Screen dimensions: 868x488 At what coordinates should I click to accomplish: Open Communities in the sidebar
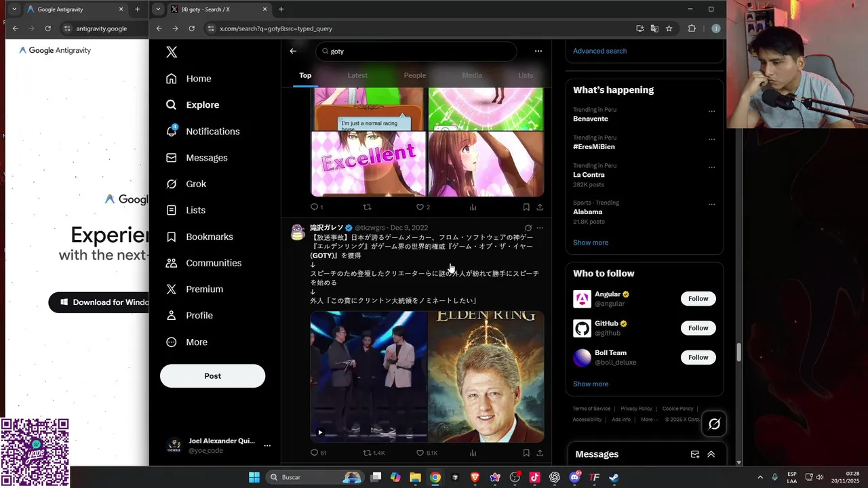click(x=203, y=263)
